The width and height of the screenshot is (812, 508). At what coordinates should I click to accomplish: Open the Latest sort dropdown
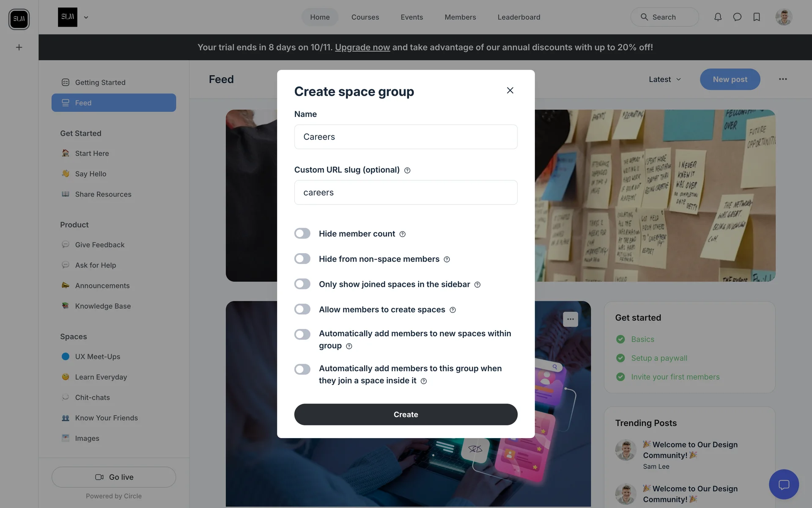tap(665, 79)
